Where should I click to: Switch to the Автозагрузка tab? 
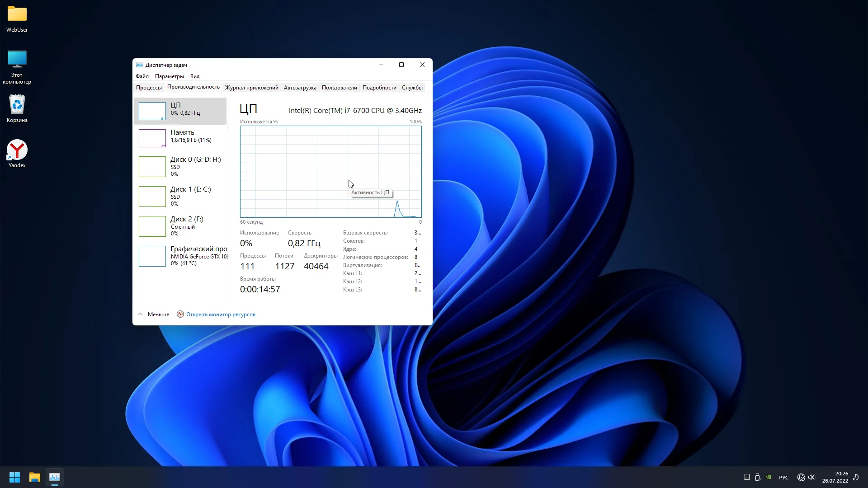300,88
